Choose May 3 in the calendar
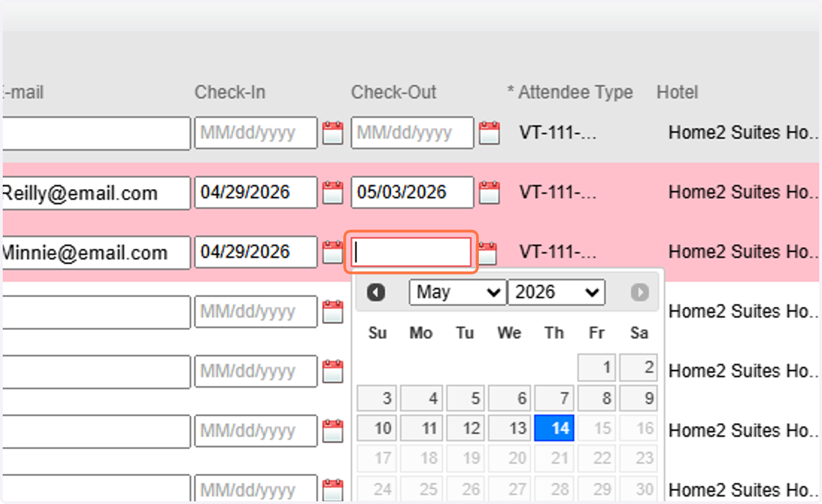The height and width of the screenshot is (504, 822). coord(377,398)
